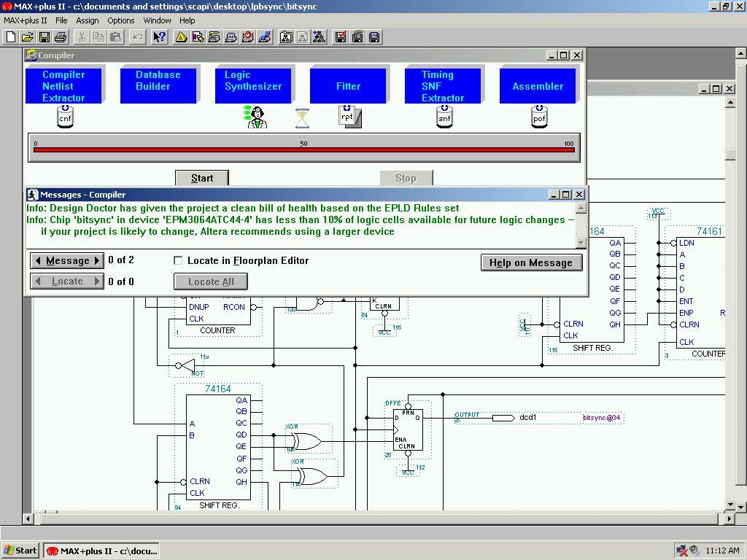747x560 pixels.
Task: Click the Start compile button
Action: 202,178
